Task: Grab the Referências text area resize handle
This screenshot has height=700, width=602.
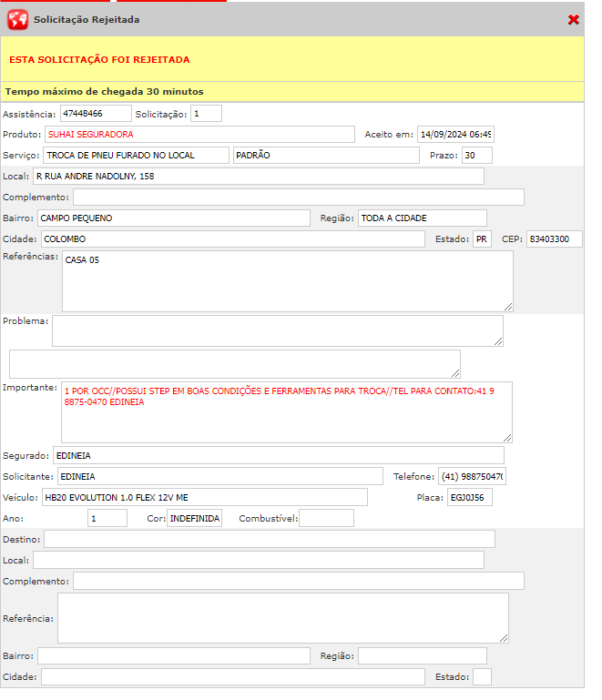Action: pos(508,307)
